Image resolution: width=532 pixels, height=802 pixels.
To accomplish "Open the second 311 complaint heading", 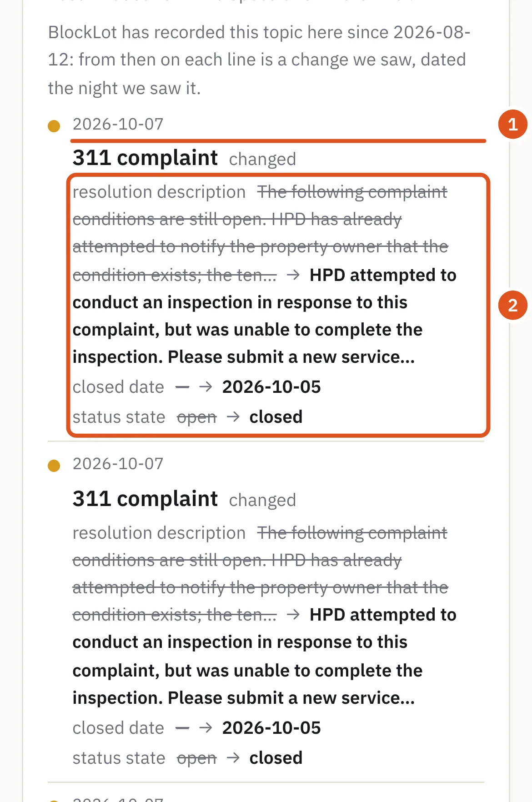I will (145, 499).
